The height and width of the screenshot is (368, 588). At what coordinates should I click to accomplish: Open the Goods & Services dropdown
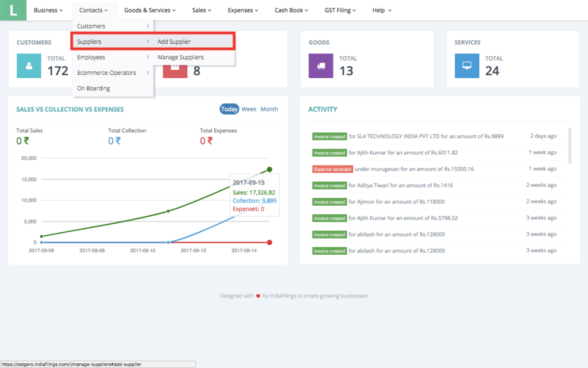point(150,10)
